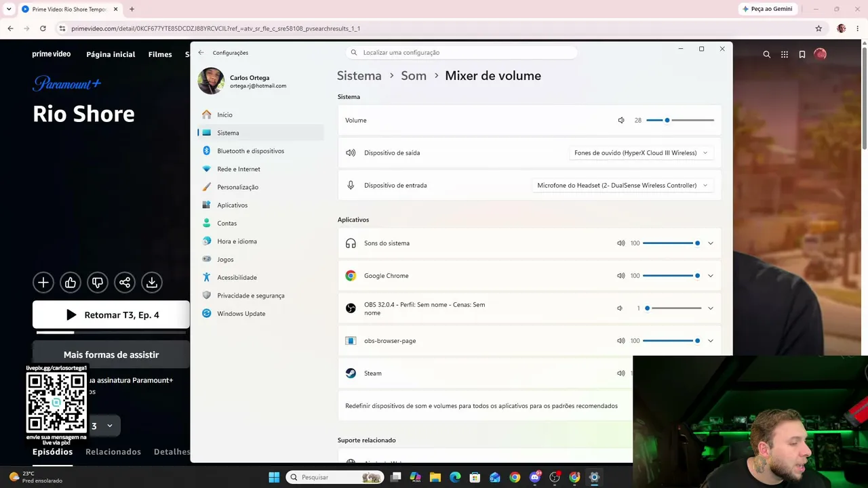
Task: Click the download icon on Prime Video
Action: tap(152, 283)
